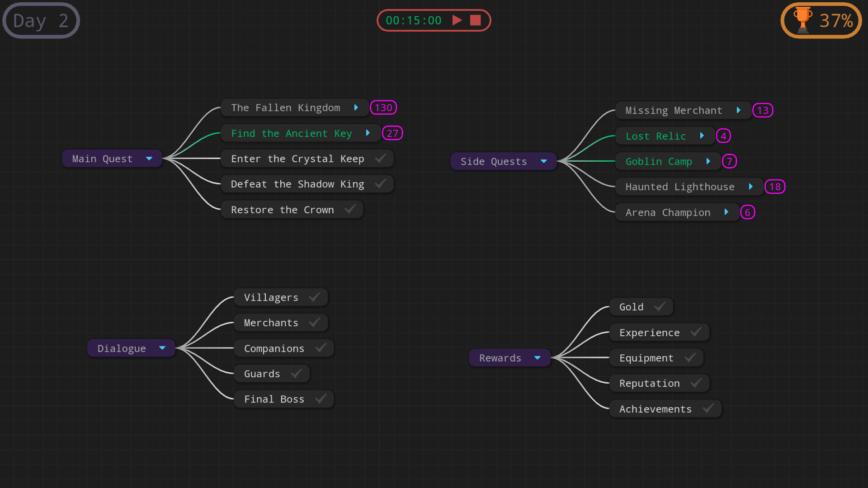This screenshot has width=868, height=488.
Task: Tick the Gold checkmark
Action: [x=660, y=306]
